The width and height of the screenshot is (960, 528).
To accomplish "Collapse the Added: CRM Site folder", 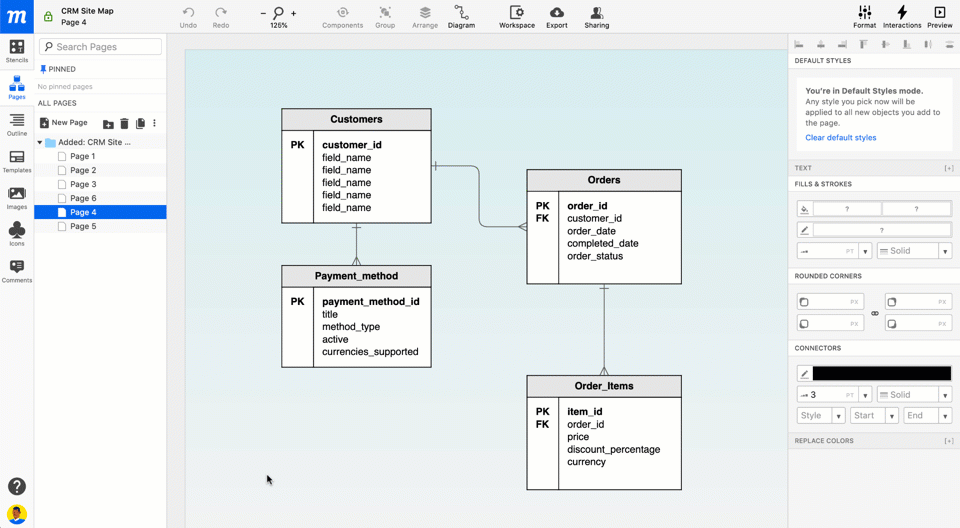I will click(40, 142).
